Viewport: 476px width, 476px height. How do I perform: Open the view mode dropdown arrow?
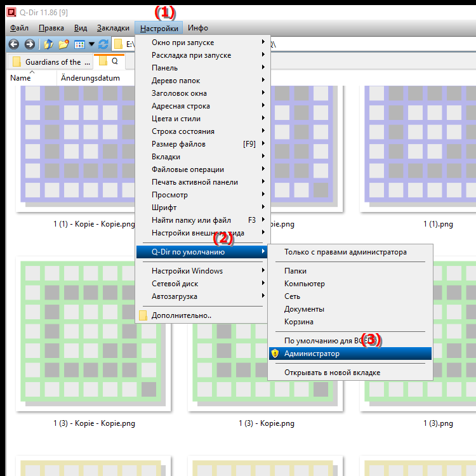click(91, 44)
